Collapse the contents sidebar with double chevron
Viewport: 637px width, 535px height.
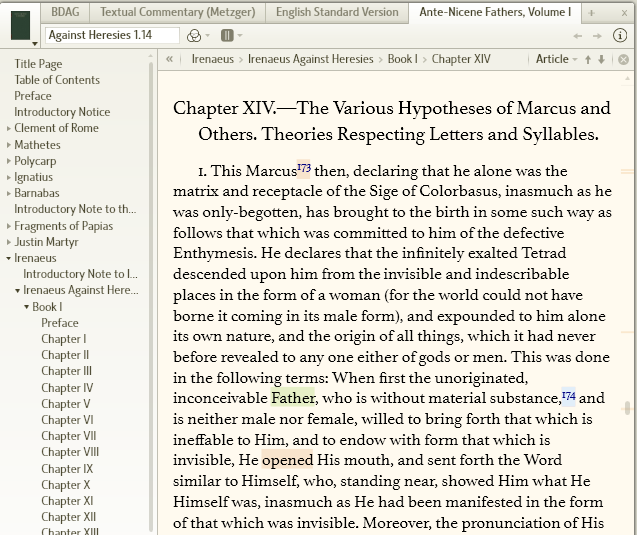click(169, 59)
